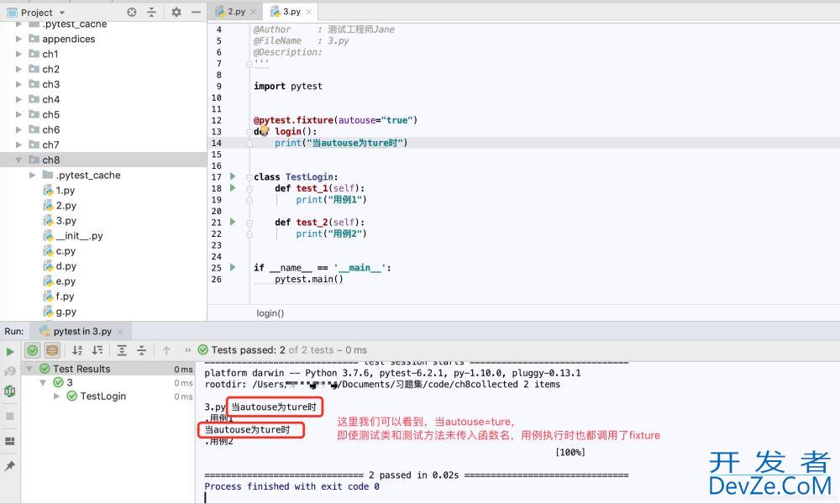
Task: Collapse the ch8 folder
Action: pos(18,160)
